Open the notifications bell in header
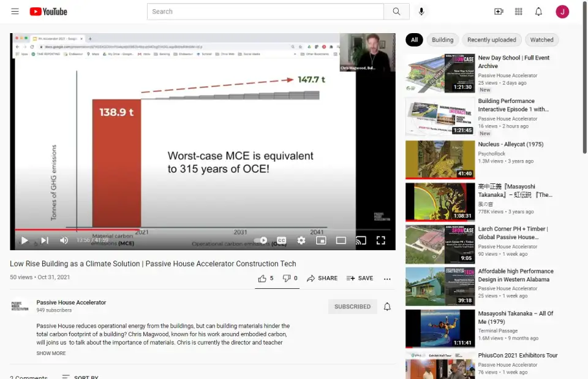The width and height of the screenshot is (588, 379). (x=538, y=12)
